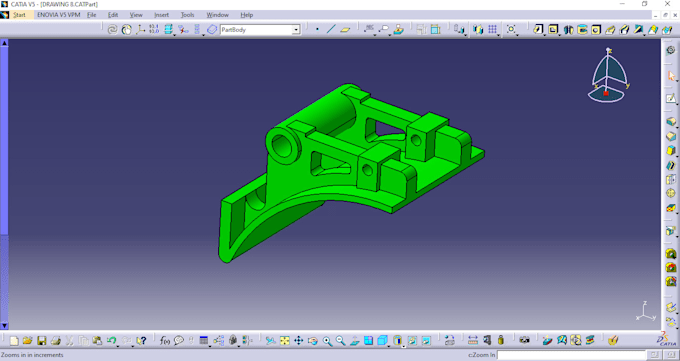
Task: Open the Tools menu
Action: pyautogui.click(x=187, y=15)
